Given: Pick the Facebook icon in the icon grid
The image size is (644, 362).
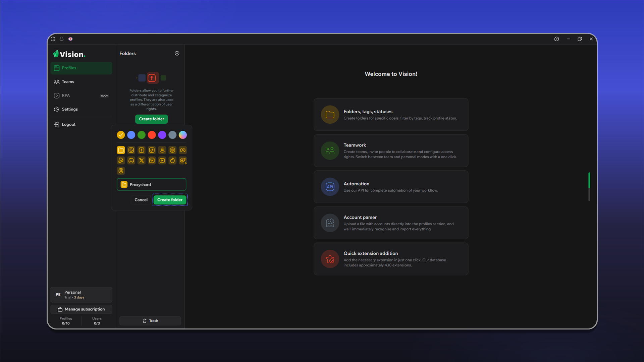Looking at the screenshot, I should (x=142, y=150).
